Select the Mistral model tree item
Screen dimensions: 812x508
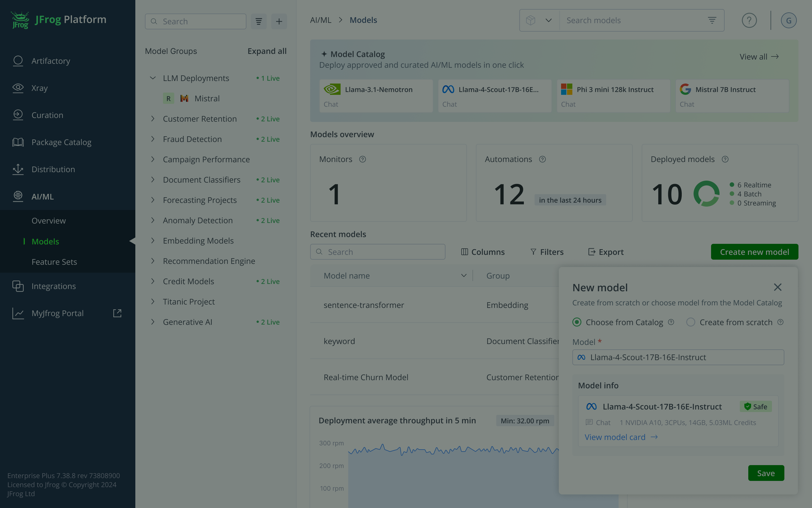point(207,98)
